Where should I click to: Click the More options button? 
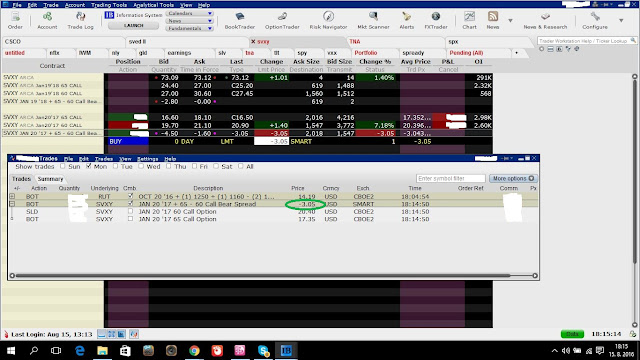(x=513, y=178)
